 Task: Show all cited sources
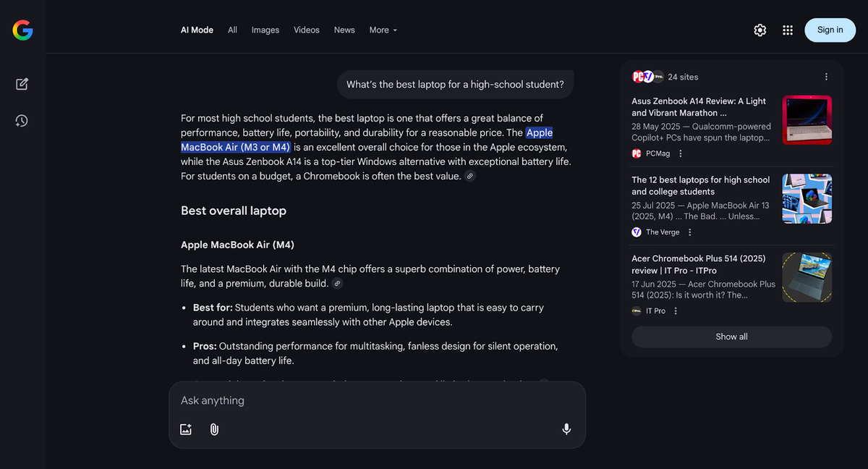(x=731, y=337)
